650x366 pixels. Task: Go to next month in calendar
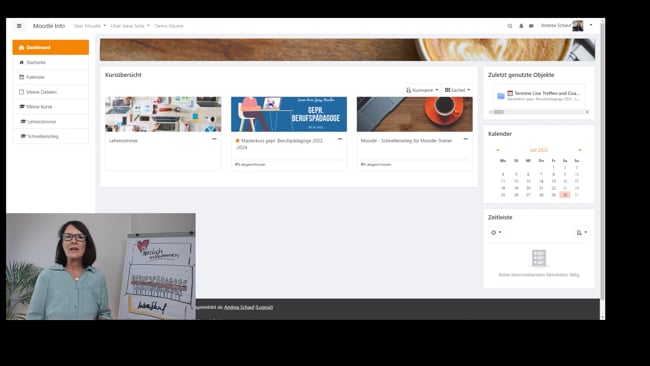tap(580, 150)
